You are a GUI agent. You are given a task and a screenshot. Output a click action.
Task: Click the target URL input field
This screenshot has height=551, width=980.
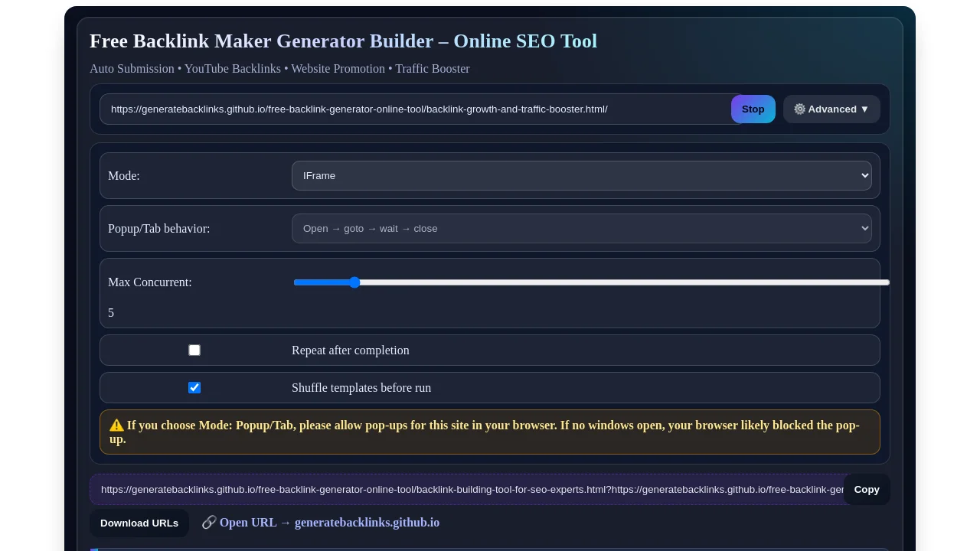(420, 109)
